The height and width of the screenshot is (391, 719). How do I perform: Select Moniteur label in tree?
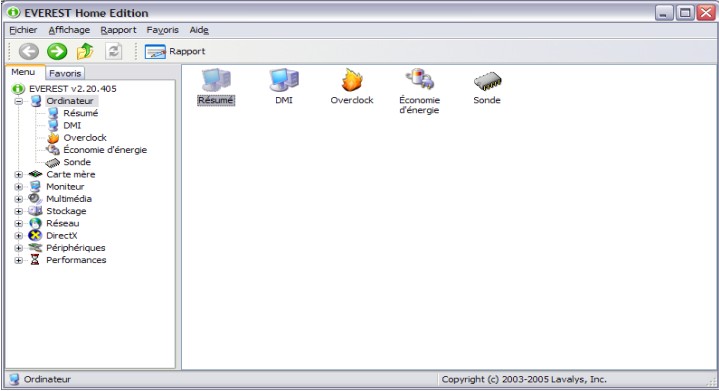[x=65, y=187]
